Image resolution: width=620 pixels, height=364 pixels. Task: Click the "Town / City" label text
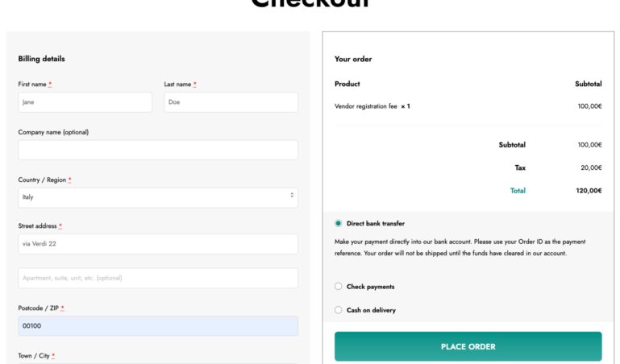point(34,355)
